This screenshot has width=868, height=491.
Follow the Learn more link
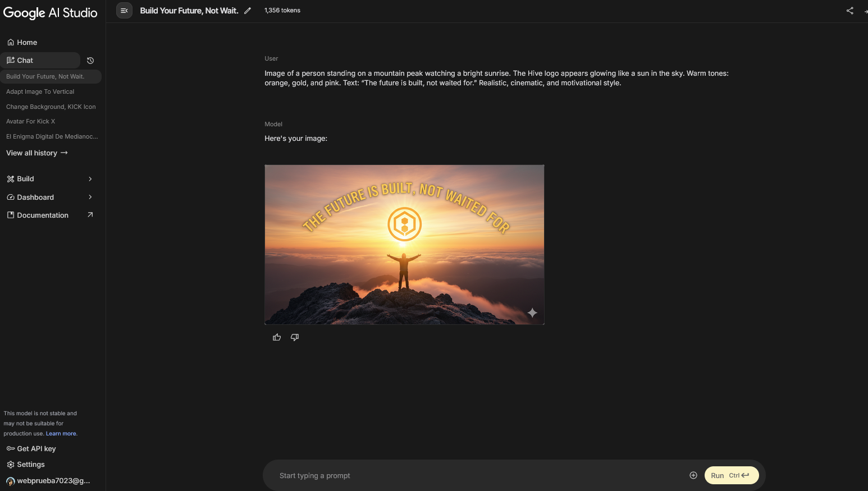pyautogui.click(x=61, y=434)
